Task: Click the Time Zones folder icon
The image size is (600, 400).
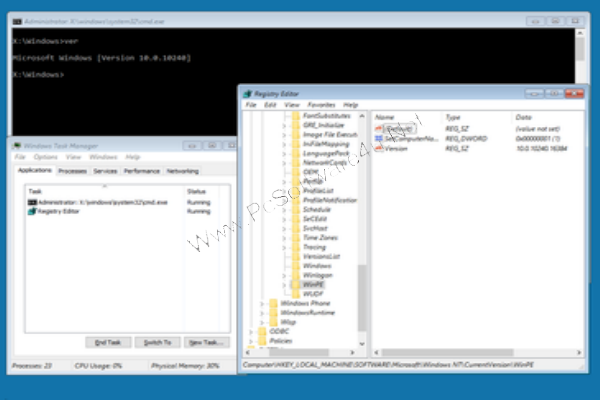Action: 296,238
